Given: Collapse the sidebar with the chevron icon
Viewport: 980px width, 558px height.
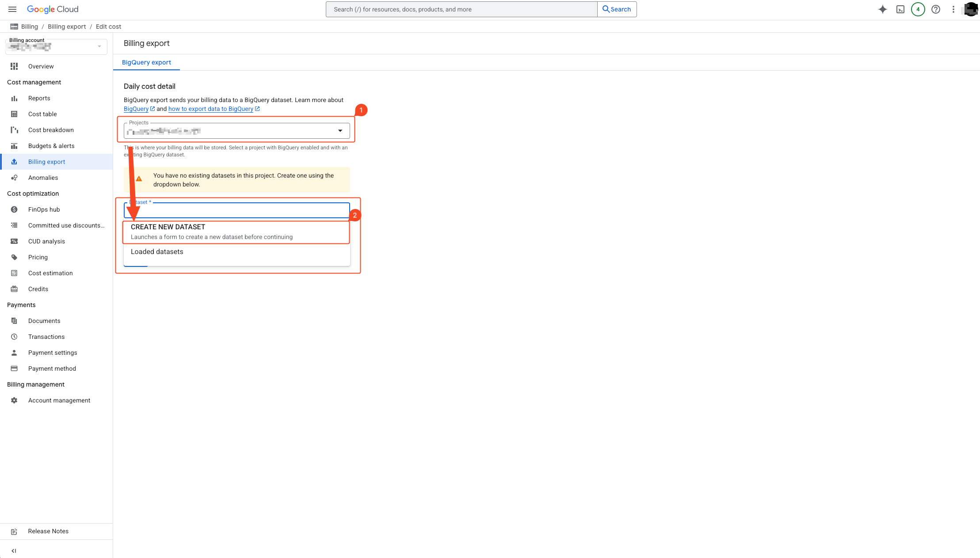Looking at the screenshot, I should 14,550.
